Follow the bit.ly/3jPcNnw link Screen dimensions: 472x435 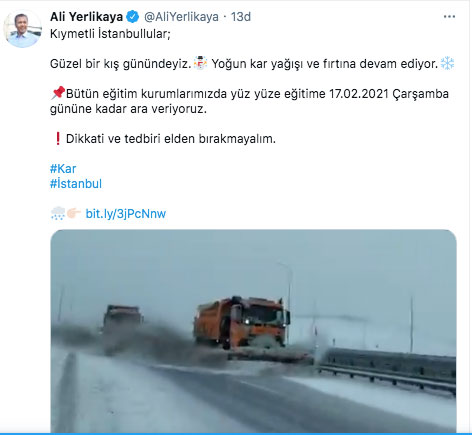pos(126,214)
